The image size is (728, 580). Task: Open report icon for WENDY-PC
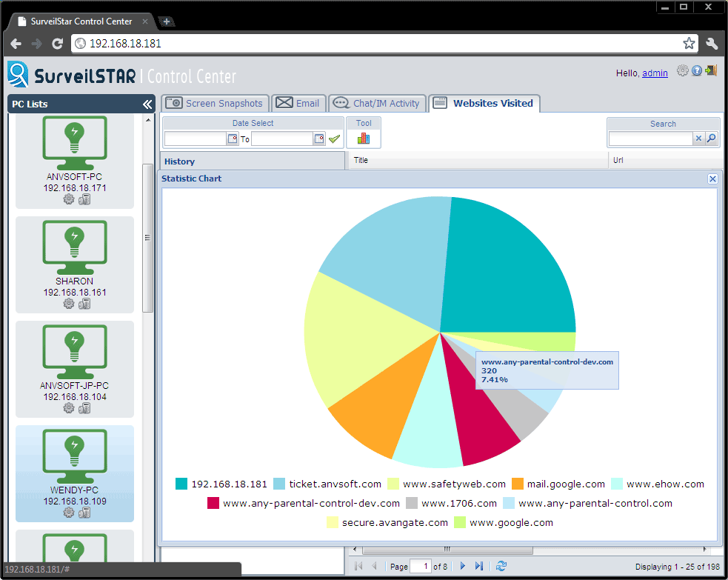point(84,513)
